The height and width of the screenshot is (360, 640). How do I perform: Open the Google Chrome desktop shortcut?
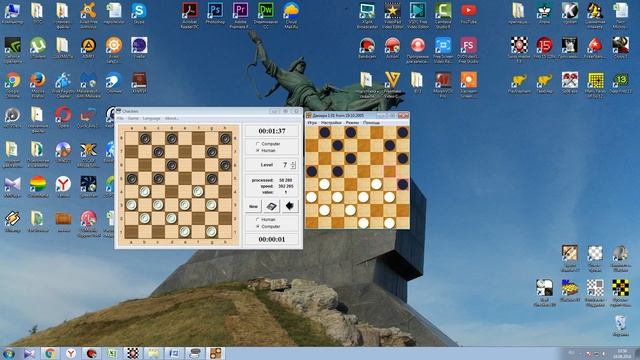pos(12,84)
